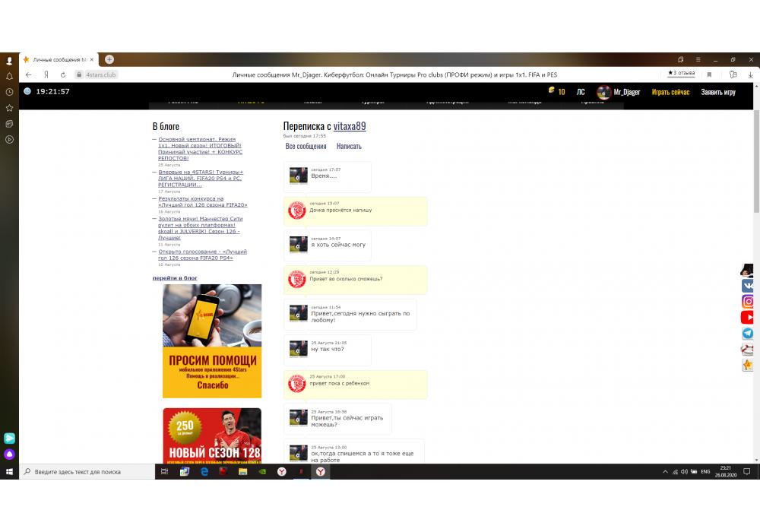Image resolution: width=760 pixels, height=532 pixels.
Task: Open the taskbar notification center icon
Action: tap(747, 471)
